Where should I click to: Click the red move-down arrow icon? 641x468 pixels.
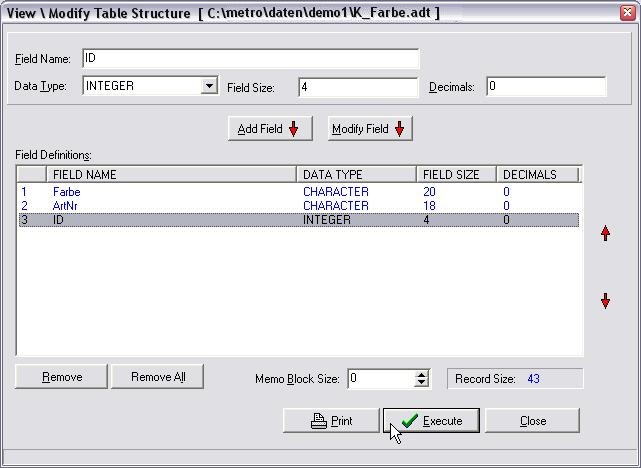[x=605, y=301]
